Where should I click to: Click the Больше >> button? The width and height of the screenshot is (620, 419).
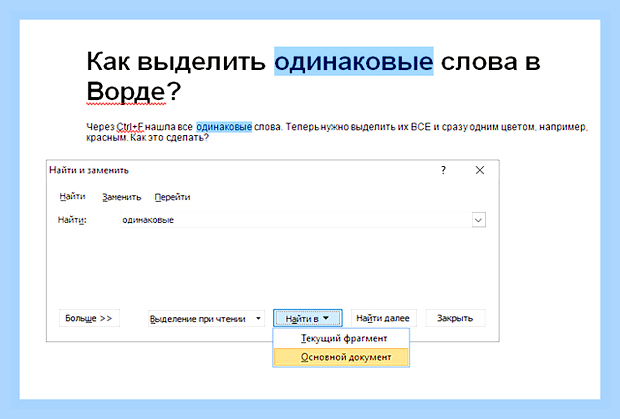pos(89,318)
